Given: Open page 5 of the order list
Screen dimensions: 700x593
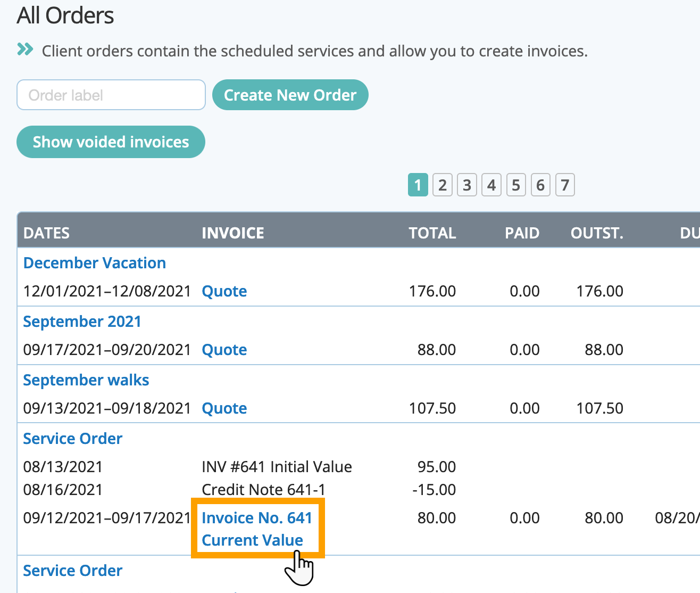Looking at the screenshot, I should (x=515, y=185).
